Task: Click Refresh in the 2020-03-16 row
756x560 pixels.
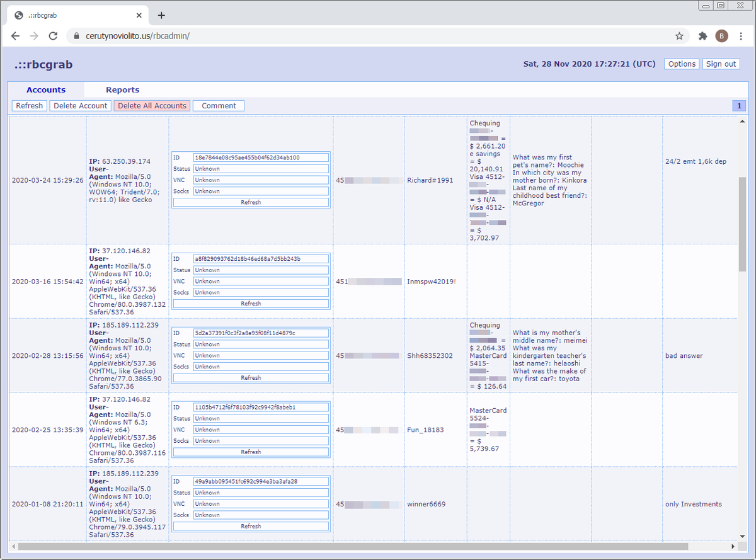Action: click(x=251, y=304)
